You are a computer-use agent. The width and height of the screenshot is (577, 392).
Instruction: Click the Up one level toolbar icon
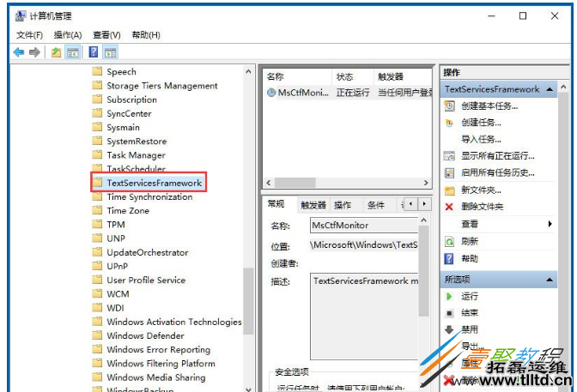pos(56,52)
